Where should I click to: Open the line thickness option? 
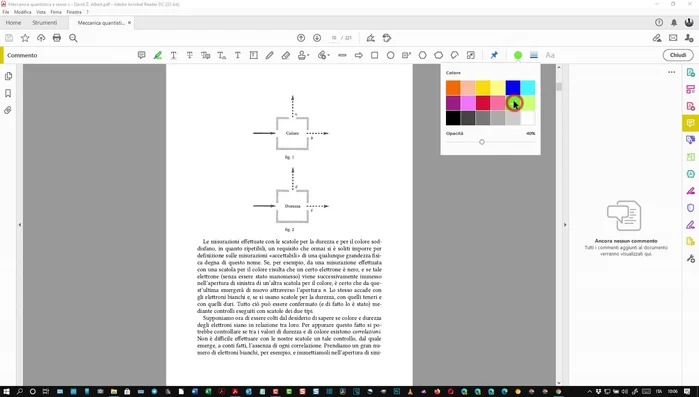pos(534,55)
